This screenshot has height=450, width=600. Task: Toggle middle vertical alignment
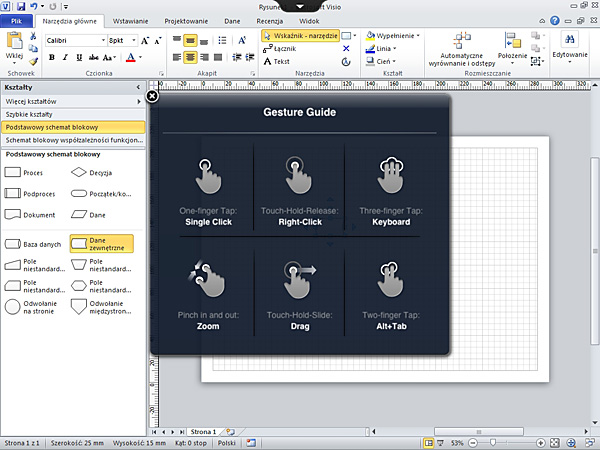click(190, 40)
